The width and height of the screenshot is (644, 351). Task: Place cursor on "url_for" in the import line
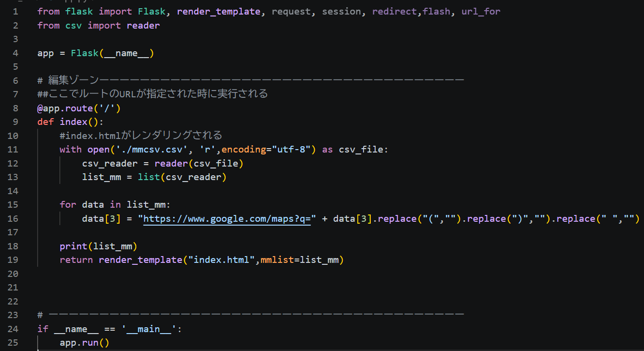point(481,11)
